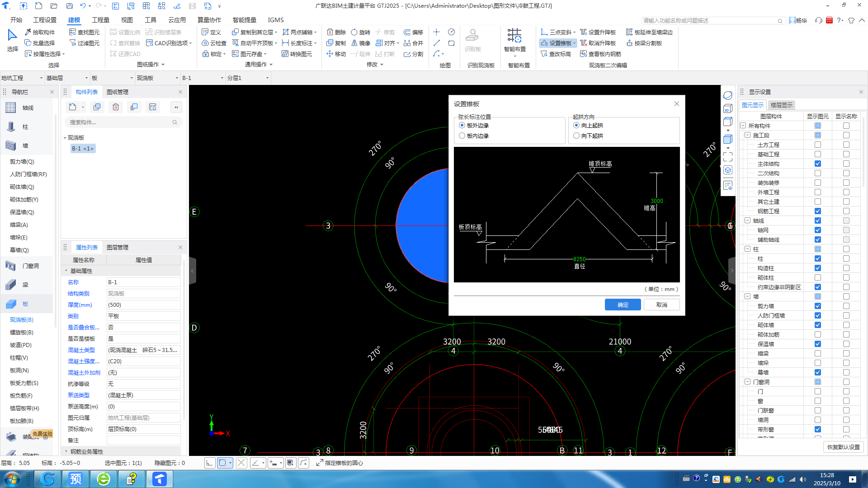Screen dimensions: 868x488
Task: Toggle 钢筋工程 display checkbox
Action: (817, 211)
